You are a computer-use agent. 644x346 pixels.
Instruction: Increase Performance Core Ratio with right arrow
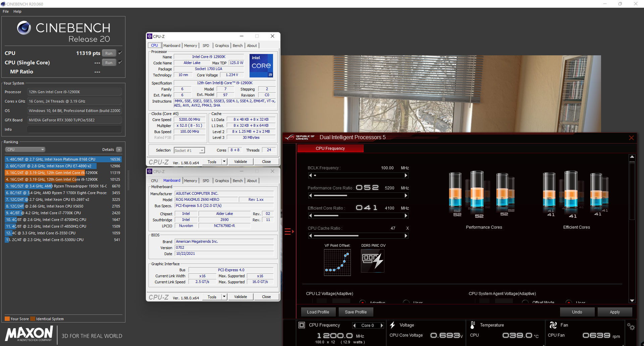tap(406, 195)
